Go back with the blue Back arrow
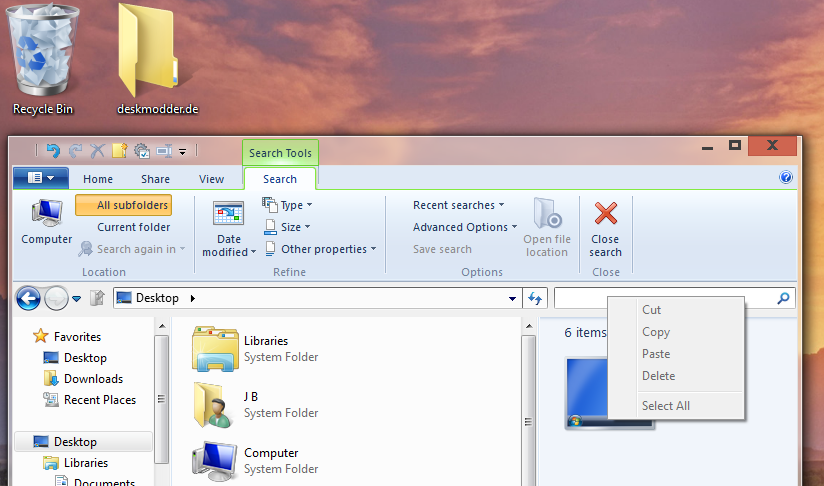The image size is (824, 486). pos(28,298)
